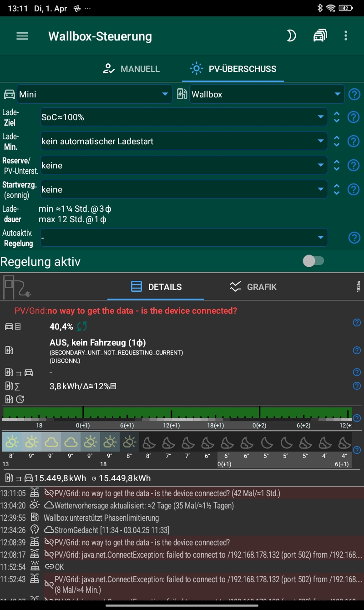Open help beside the green charge timeline
This screenshot has width=364, height=610.
tap(357, 418)
